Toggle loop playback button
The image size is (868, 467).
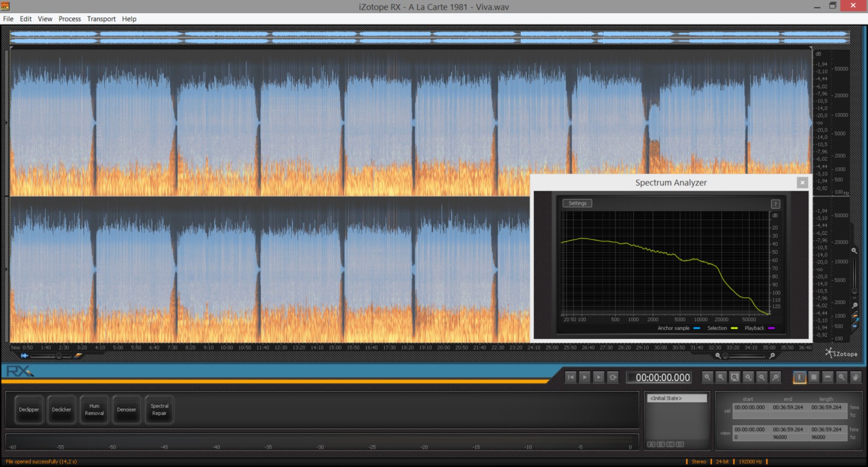(612, 377)
